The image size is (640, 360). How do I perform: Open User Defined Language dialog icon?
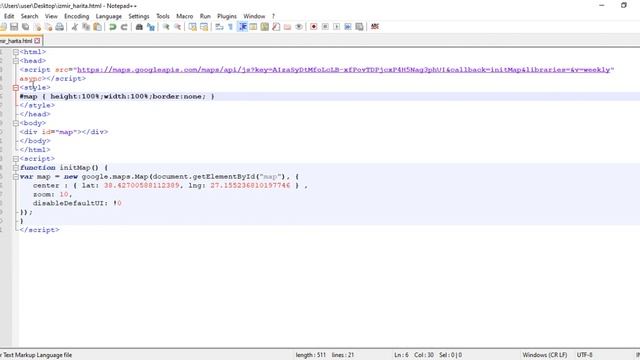[253, 27]
